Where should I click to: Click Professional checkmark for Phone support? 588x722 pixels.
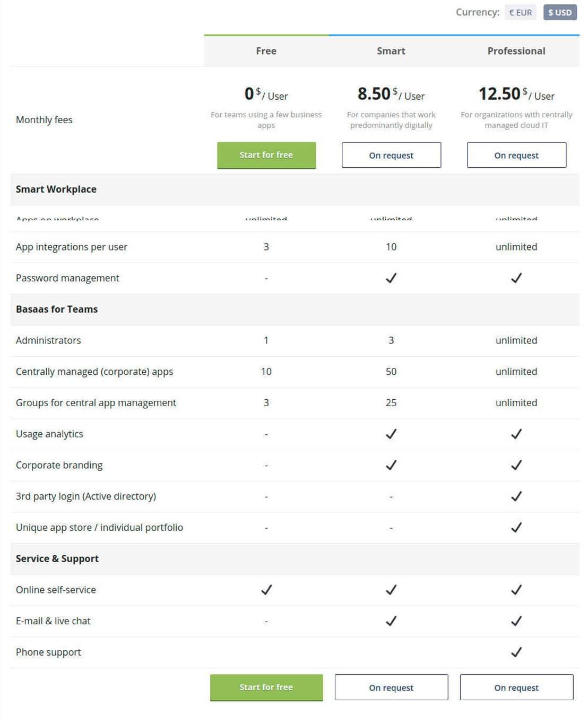pos(516,652)
